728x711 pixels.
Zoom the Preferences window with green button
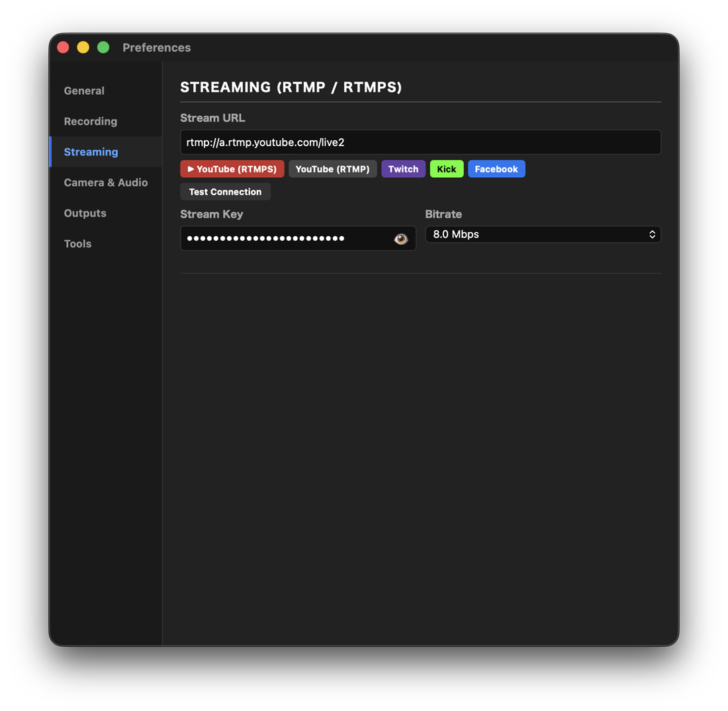(103, 48)
